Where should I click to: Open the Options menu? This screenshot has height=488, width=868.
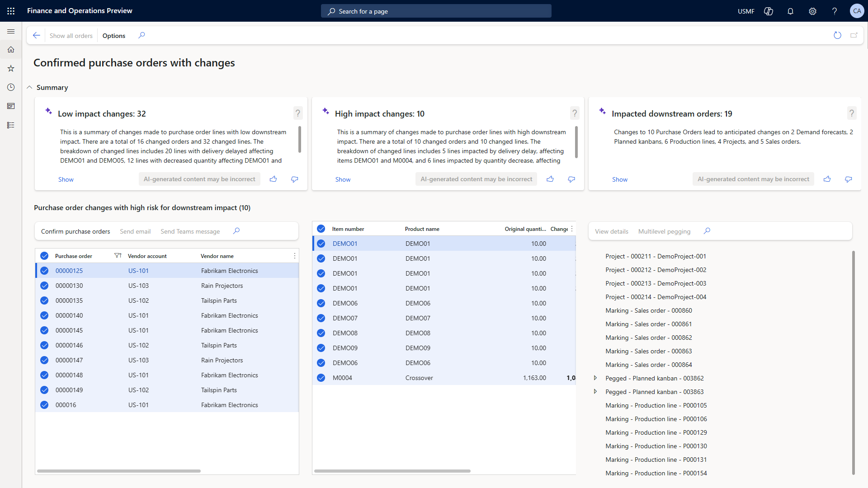(x=113, y=35)
